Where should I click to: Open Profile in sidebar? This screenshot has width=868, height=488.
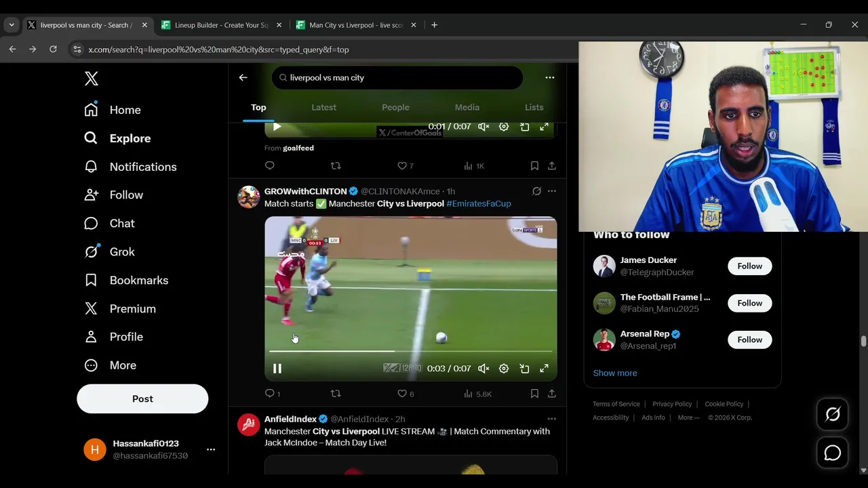[x=113, y=337]
